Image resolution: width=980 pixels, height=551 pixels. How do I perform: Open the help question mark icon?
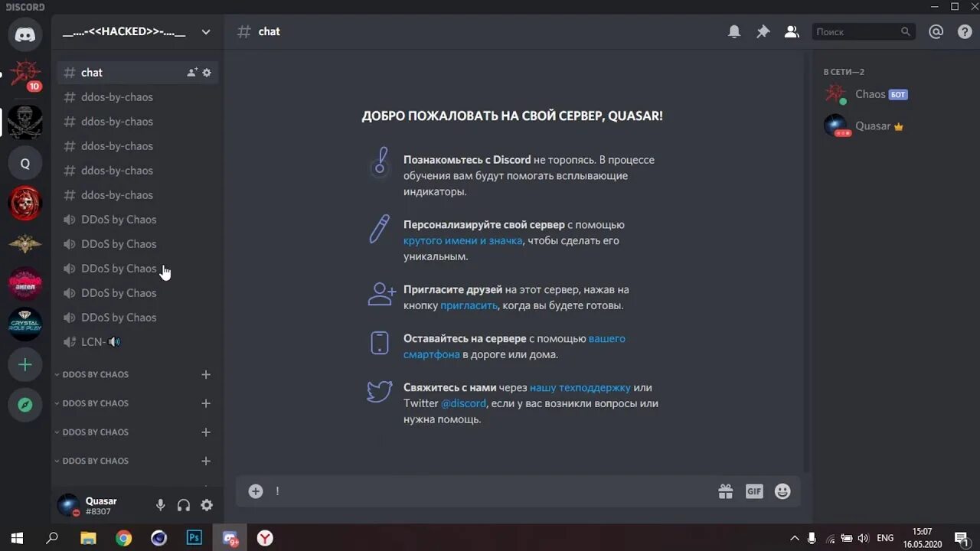point(965,31)
